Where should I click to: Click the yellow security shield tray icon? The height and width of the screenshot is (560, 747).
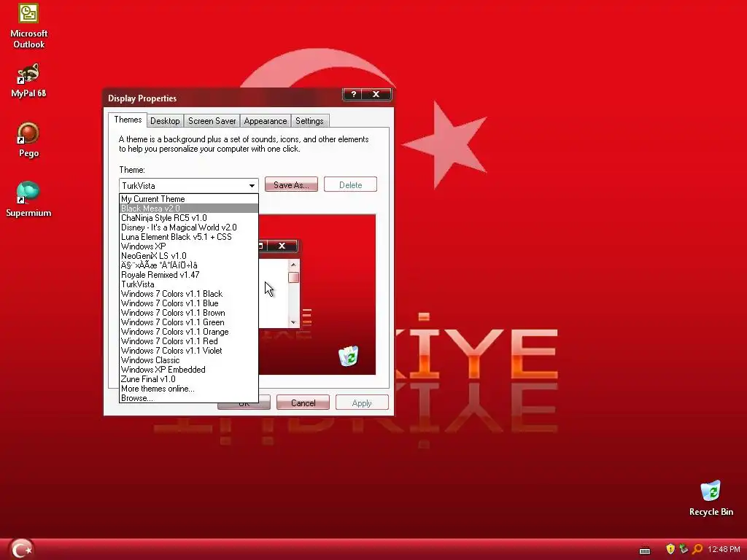(x=670, y=549)
